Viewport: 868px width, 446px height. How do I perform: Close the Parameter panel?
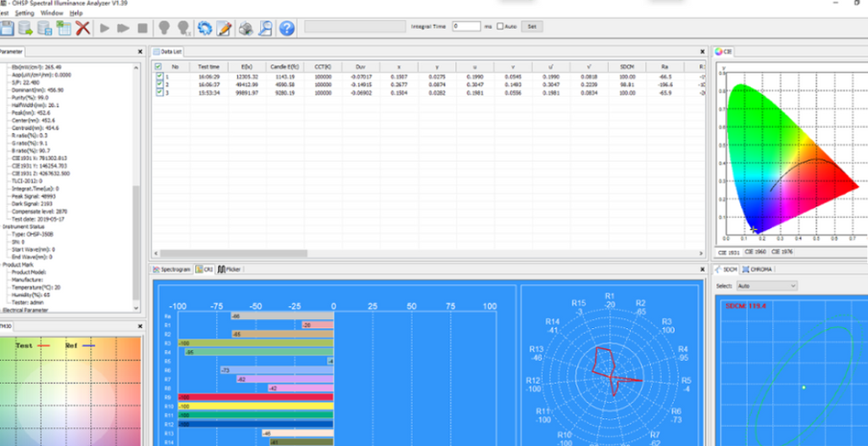140,52
